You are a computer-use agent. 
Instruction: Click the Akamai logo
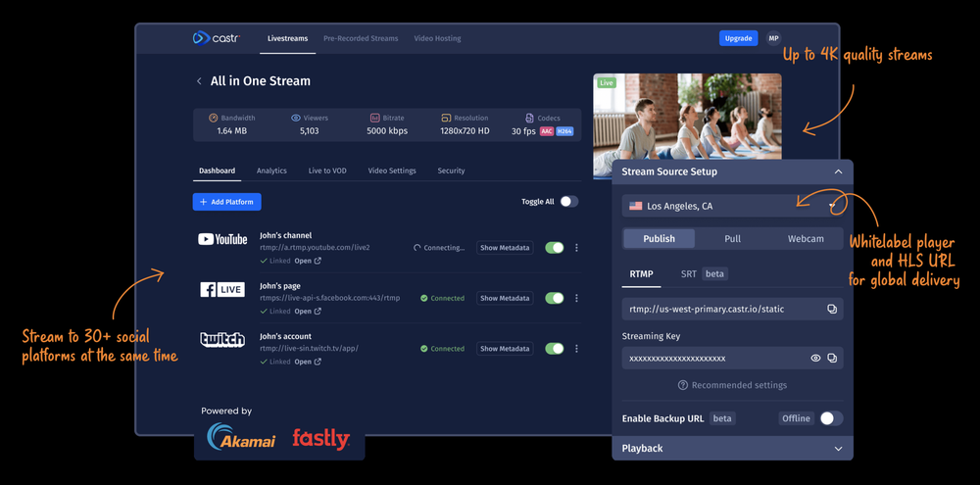241,436
